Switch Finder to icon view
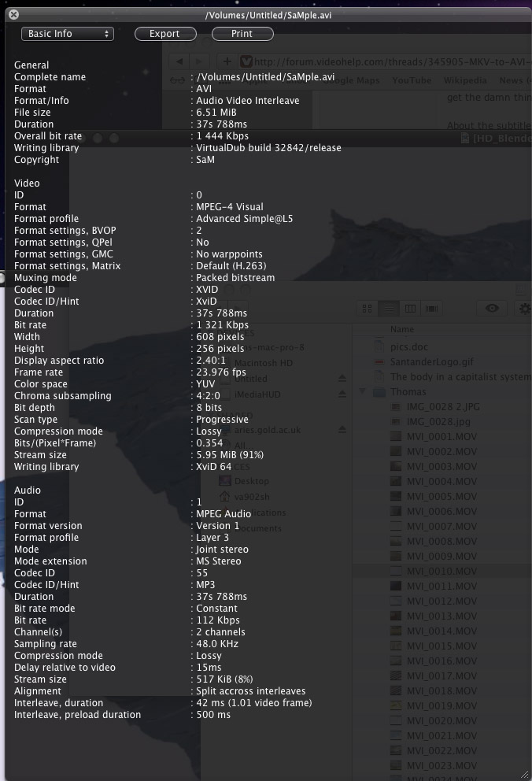 click(x=368, y=309)
